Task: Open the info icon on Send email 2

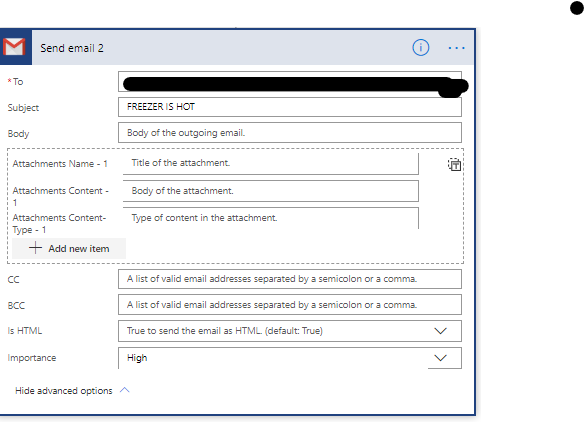Action: (420, 48)
